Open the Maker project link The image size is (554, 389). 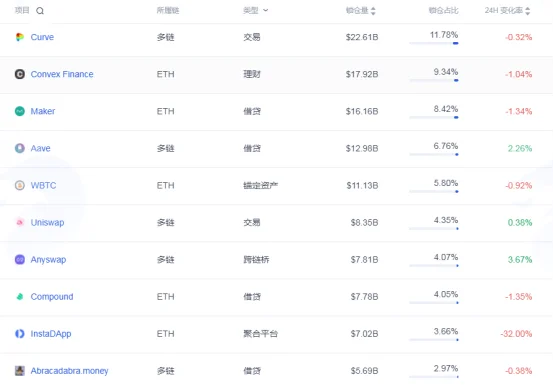[x=43, y=111]
